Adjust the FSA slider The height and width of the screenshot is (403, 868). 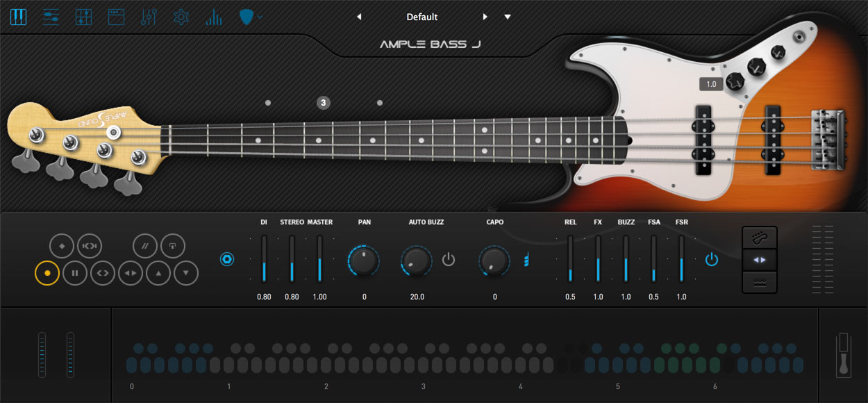point(653,258)
